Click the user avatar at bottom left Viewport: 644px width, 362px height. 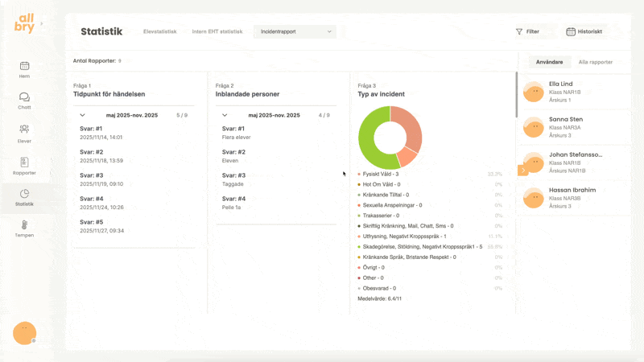(x=24, y=332)
